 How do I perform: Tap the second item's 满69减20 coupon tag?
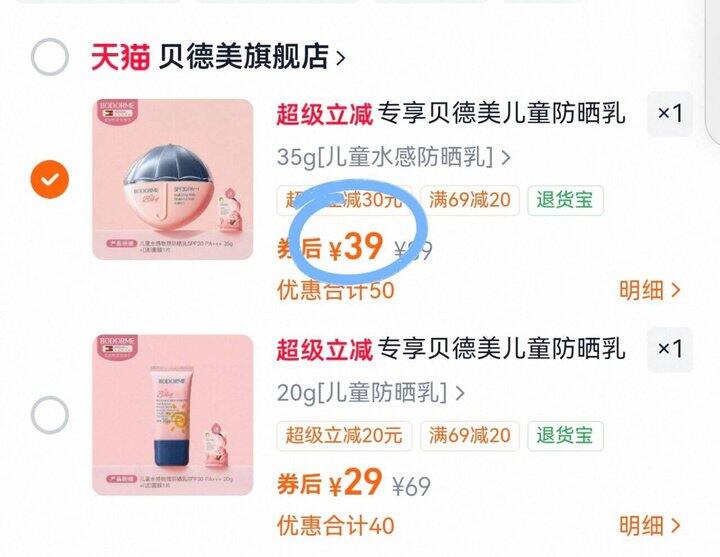470,436
